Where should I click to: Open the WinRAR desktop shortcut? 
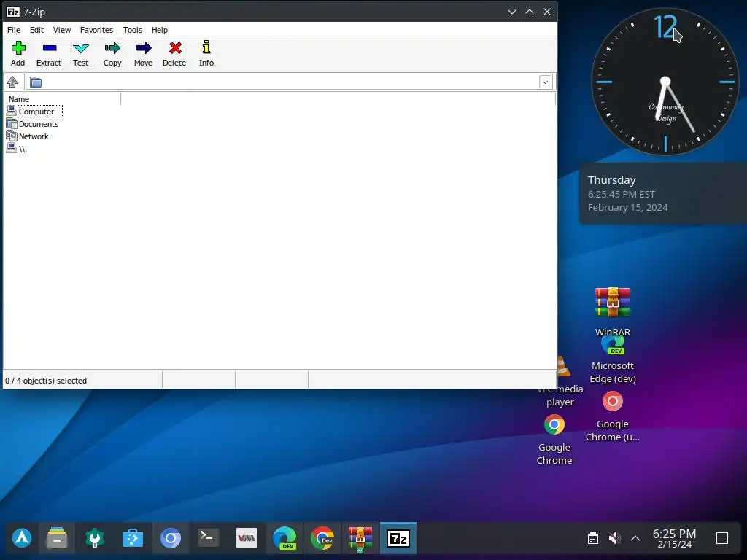(613, 311)
